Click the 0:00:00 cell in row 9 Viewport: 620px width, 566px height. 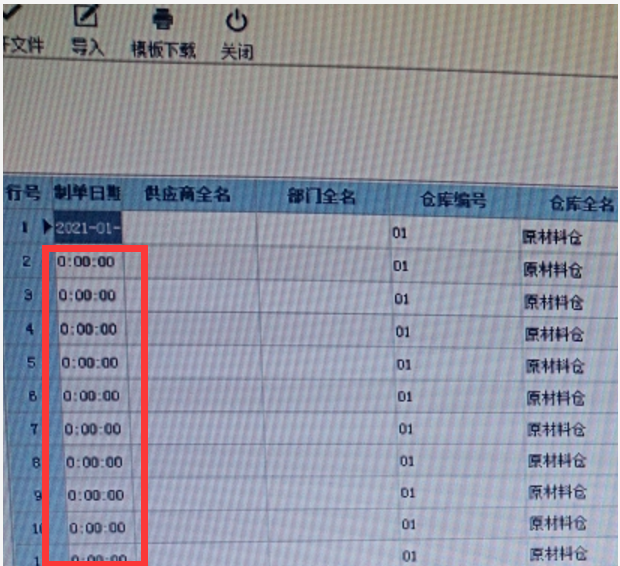[96, 495]
